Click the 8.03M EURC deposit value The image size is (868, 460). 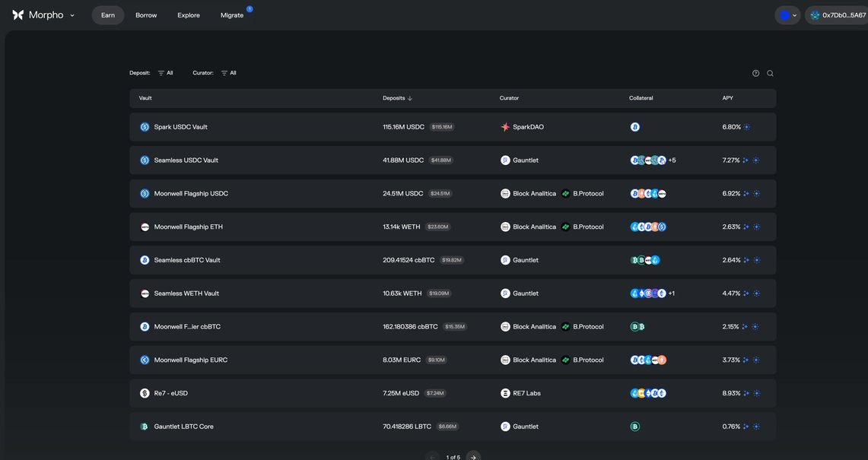click(402, 359)
